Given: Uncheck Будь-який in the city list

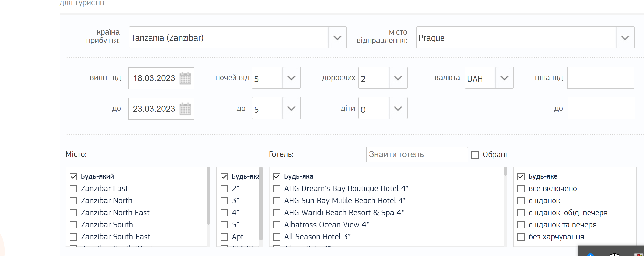Looking at the screenshot, I should [x=73, y=177].
